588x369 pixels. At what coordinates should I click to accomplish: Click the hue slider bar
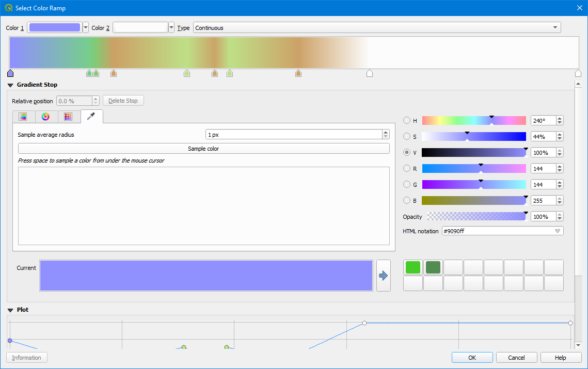coord(474,120)
